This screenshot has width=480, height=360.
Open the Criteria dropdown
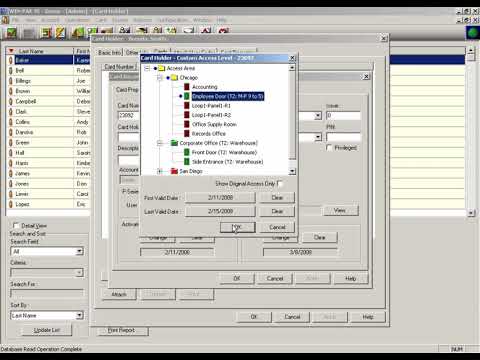tap(79, 273)
